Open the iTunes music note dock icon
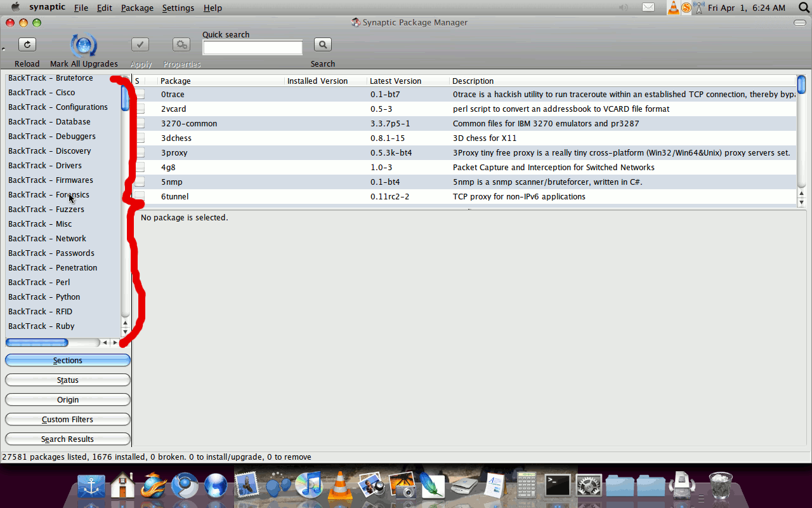This screenshot has width=812, height=508. 309,486
